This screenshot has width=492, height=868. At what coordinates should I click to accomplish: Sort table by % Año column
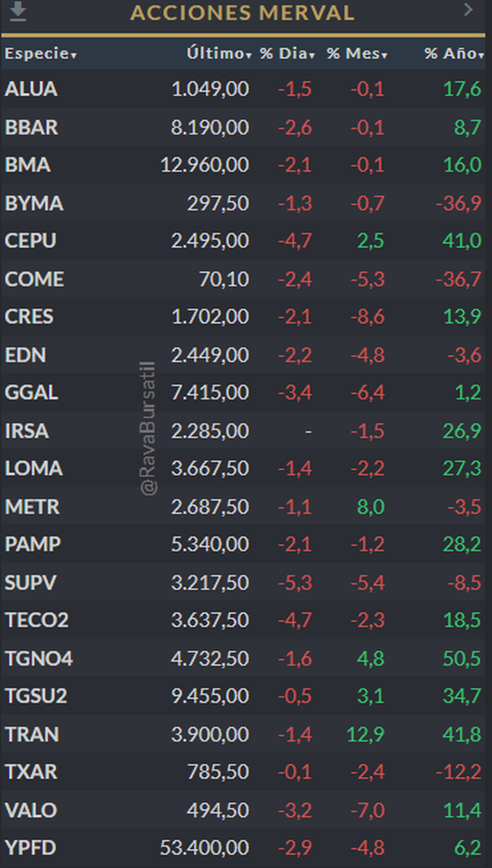click(x=454, y=53)
